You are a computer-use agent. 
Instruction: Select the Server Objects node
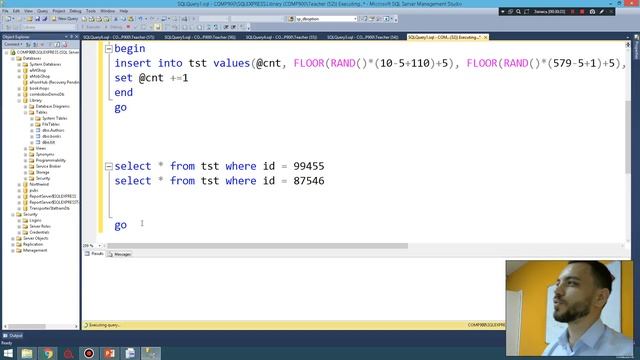pyautogui.click(x=36, y=238)
